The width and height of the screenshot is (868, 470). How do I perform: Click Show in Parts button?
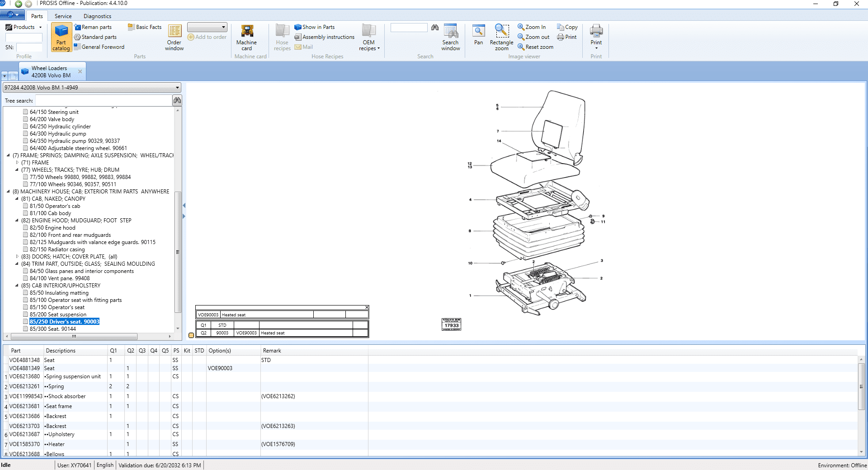pos(315,27)
